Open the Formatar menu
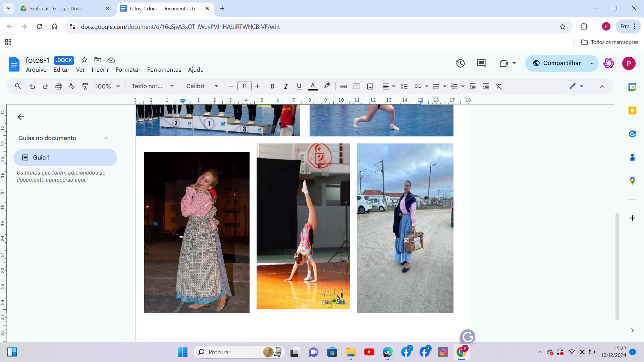 (x=128, y=70)
